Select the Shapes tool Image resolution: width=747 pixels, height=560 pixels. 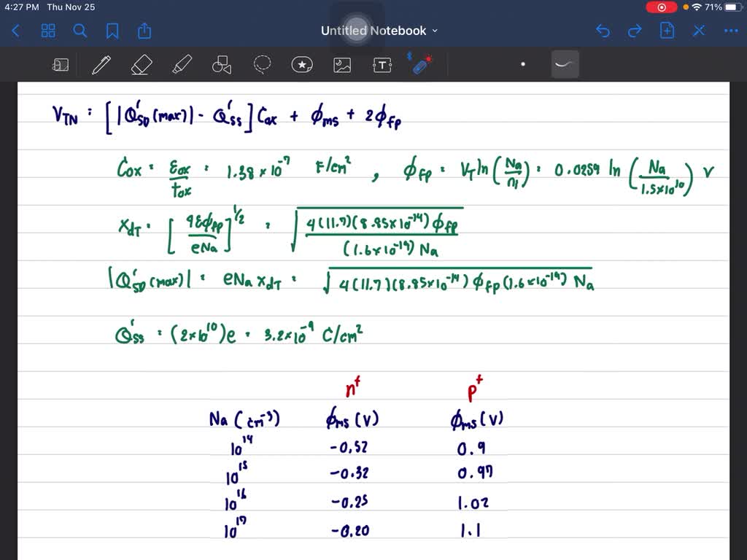pos(221,65)
